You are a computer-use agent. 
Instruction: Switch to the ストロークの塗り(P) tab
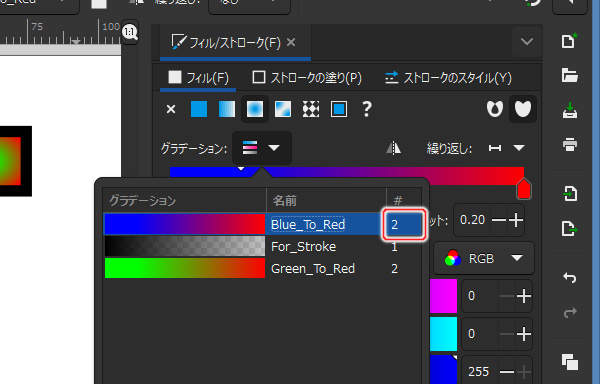pos(307,78)
